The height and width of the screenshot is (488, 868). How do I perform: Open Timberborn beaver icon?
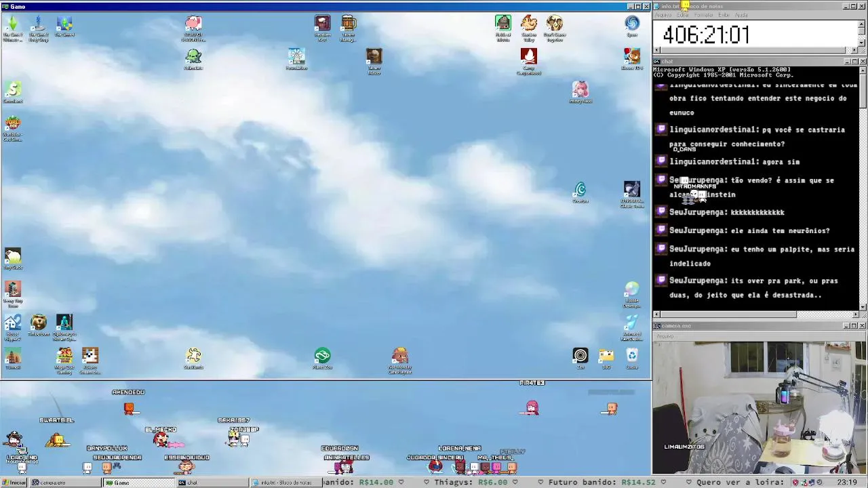point(39,326)
